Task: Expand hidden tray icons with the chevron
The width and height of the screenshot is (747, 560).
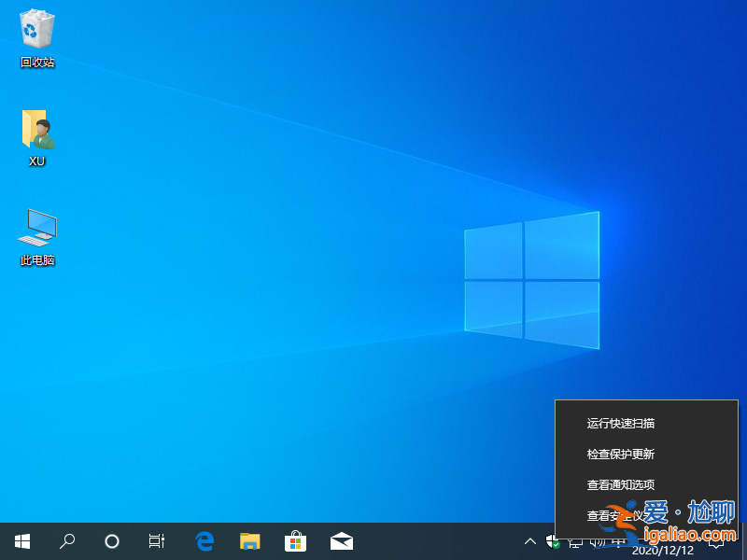Action: pyautogui.click(x=529, y=541)
